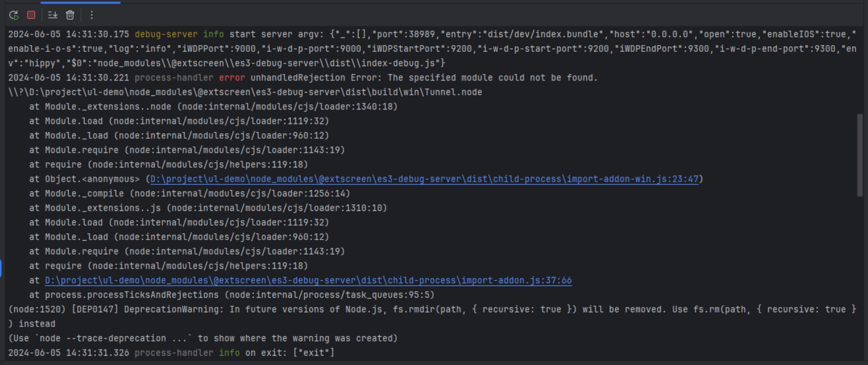
Task: Click the 'Module._compile' stack trace line
Action: click(190, 193)
